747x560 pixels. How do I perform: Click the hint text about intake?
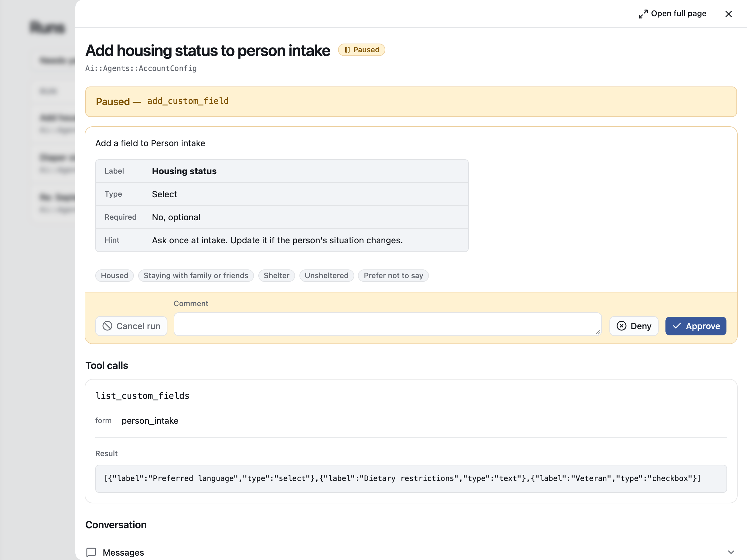coord(277,240)
